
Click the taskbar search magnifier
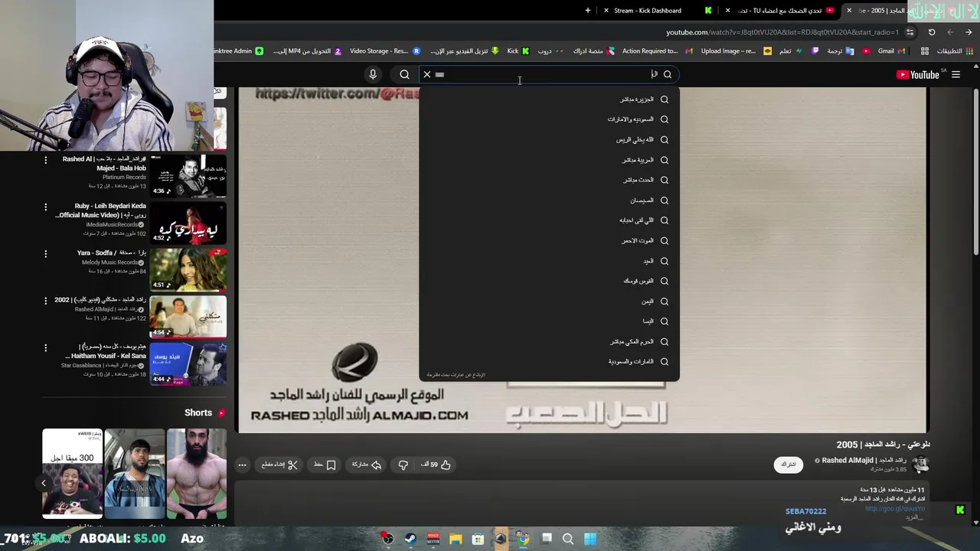568,539
